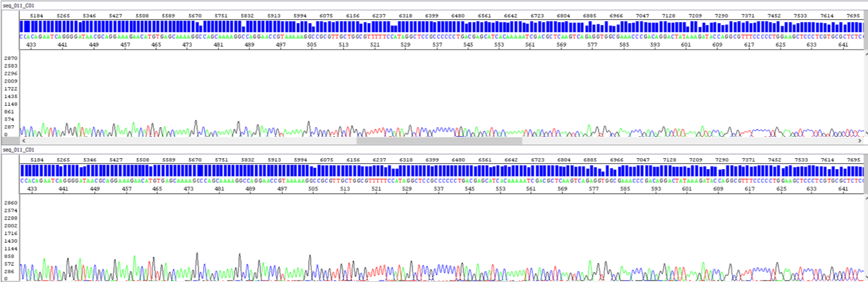Click the tall black peak below scan 5670, bottom trace
The height and width of the screenshot is (282, 868).
(197, 254)
